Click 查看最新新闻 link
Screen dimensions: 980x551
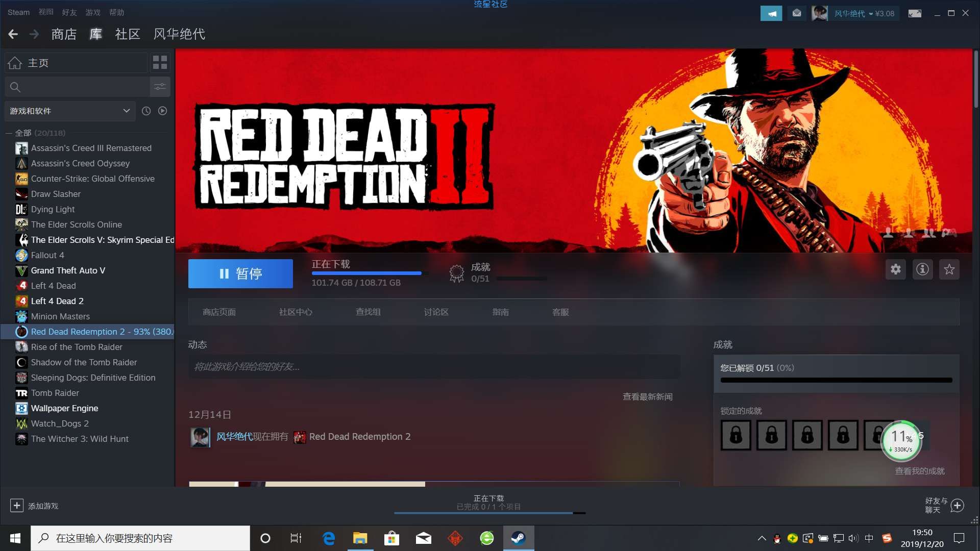(x=647, y=397)
